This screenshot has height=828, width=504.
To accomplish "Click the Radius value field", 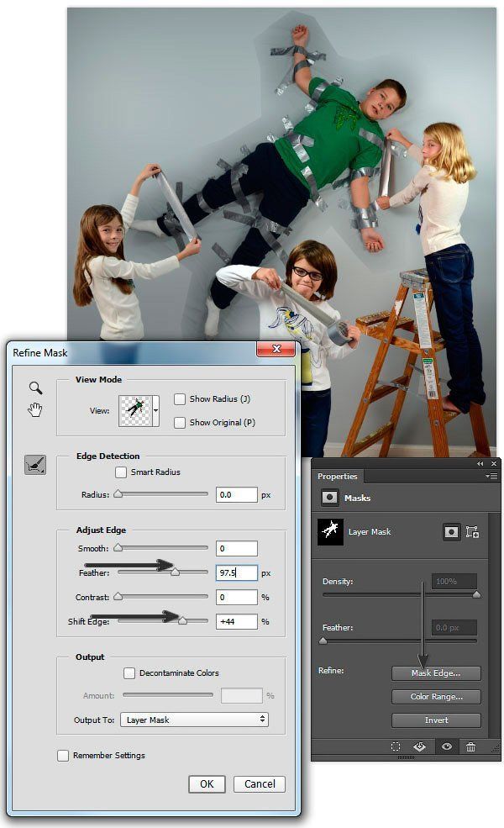I will point(236,495).
